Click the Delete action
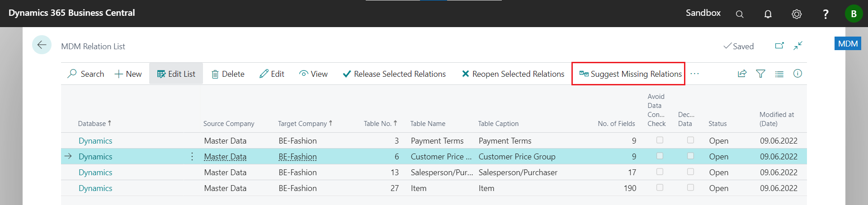This screenshot has width=868, height=205. (x=228, y=74)
